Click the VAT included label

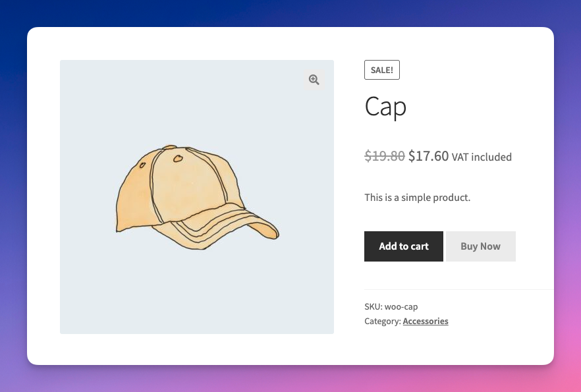[482, 157]
